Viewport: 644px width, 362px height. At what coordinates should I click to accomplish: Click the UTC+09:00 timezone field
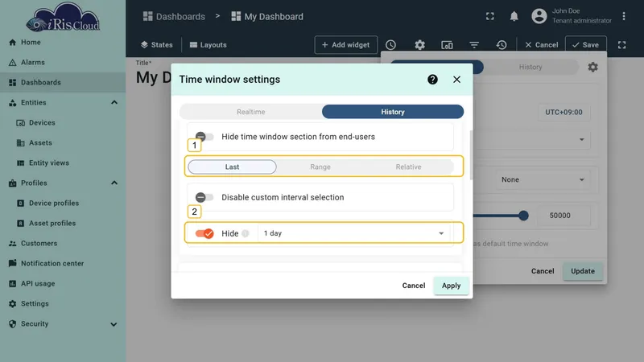pyautogui.click(x=564, y=112)
